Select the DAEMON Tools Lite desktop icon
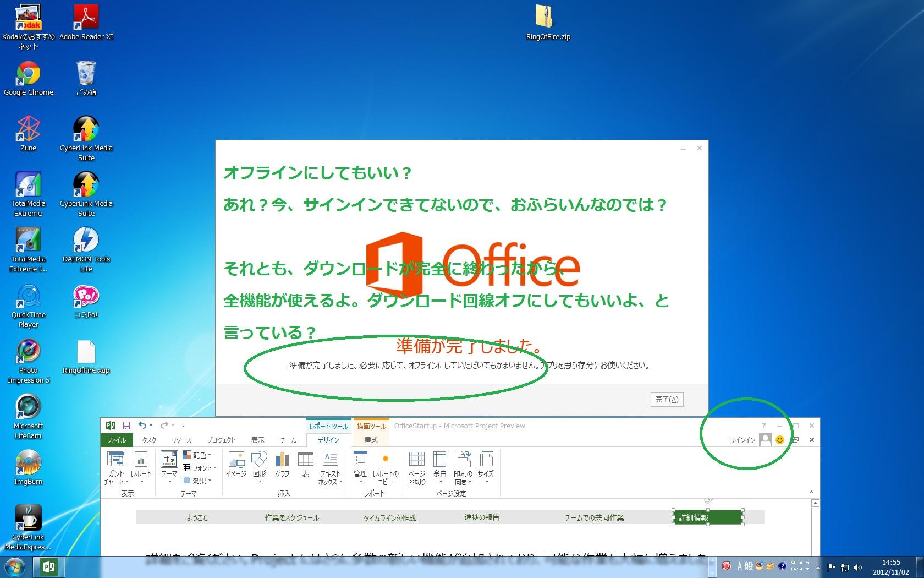924x578 pixels. 86,250
